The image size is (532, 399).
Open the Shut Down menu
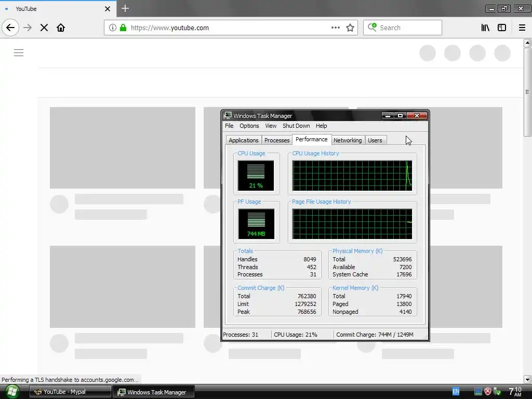[296, 126]
